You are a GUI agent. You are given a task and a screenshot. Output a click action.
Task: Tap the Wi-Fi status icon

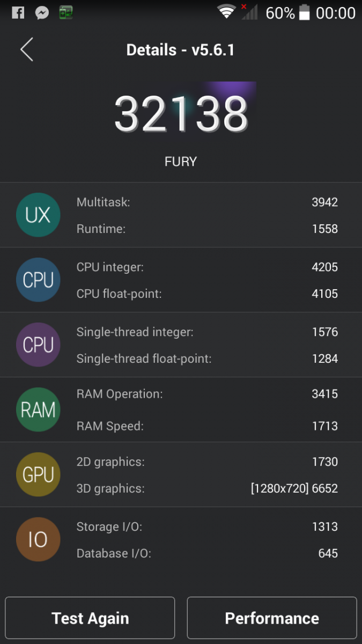pyautogui.click(x=227, y=12)
